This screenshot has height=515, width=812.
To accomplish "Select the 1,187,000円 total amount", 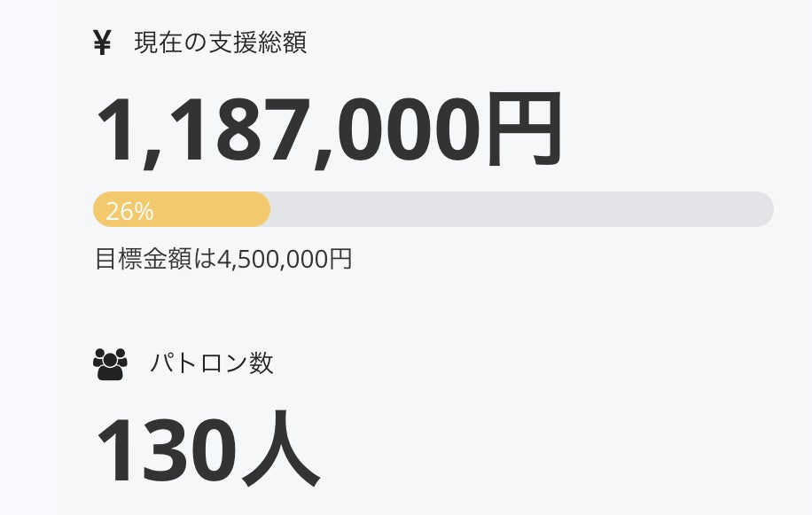I will pos(328,131).
